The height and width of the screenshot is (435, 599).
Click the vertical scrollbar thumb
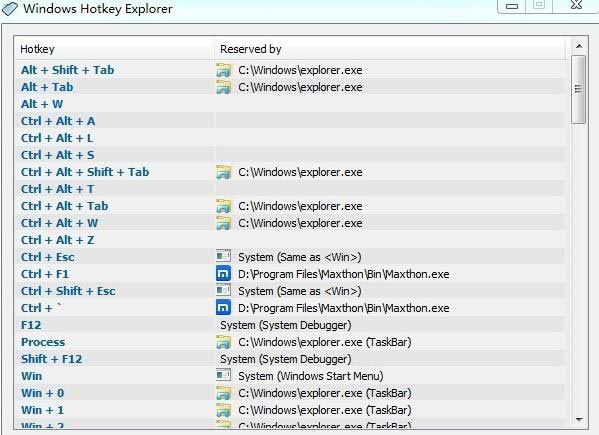(578, 89)
